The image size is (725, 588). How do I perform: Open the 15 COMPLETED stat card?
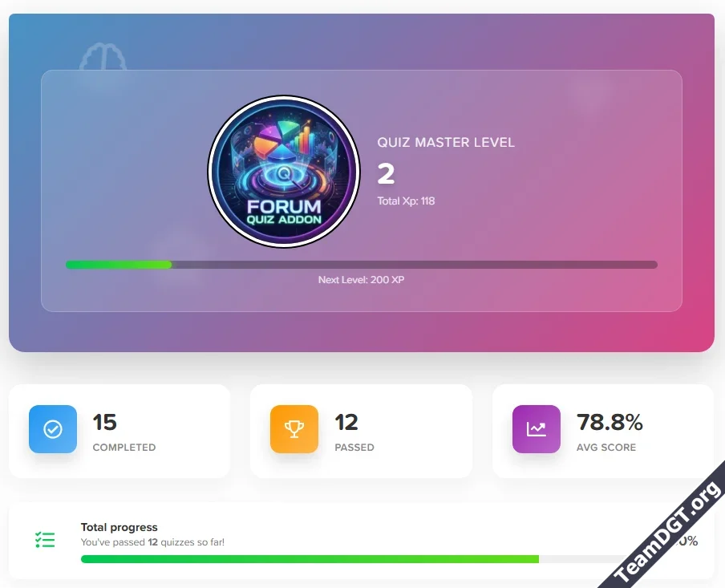(120, 429)
